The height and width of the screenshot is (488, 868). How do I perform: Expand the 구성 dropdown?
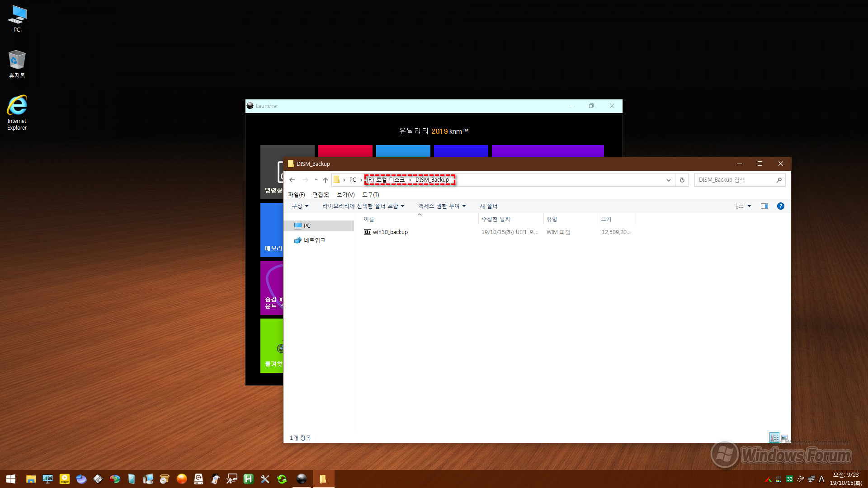coord(300,206)
